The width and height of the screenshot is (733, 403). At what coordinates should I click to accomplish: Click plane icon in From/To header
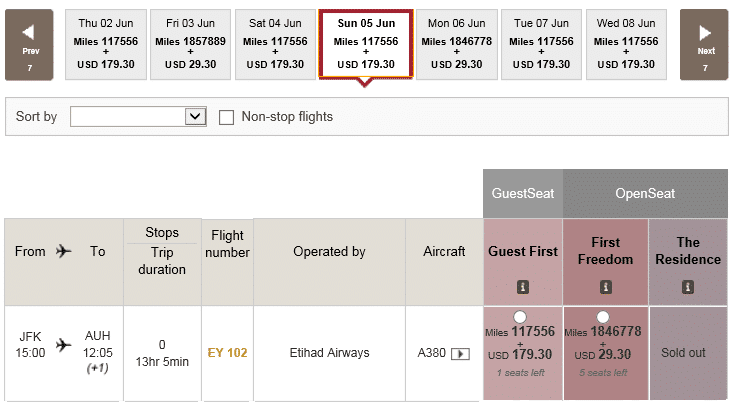[x=64, y=251]
